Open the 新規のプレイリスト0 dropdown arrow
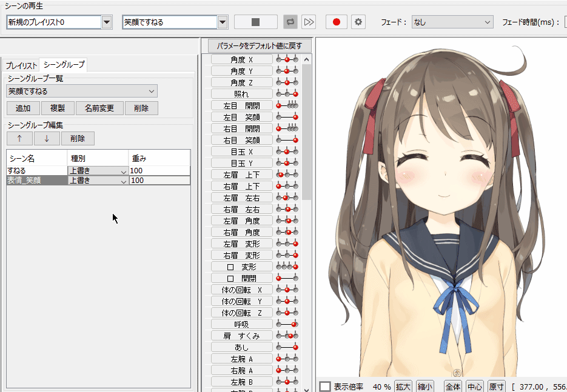The height and width of the screenshot is (392, 567). pos(107,22)
